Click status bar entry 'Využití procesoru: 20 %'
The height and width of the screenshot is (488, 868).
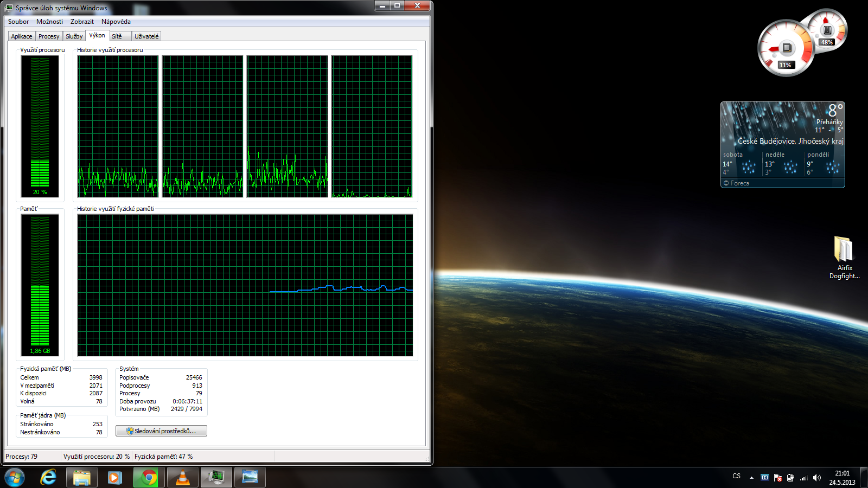97,457
